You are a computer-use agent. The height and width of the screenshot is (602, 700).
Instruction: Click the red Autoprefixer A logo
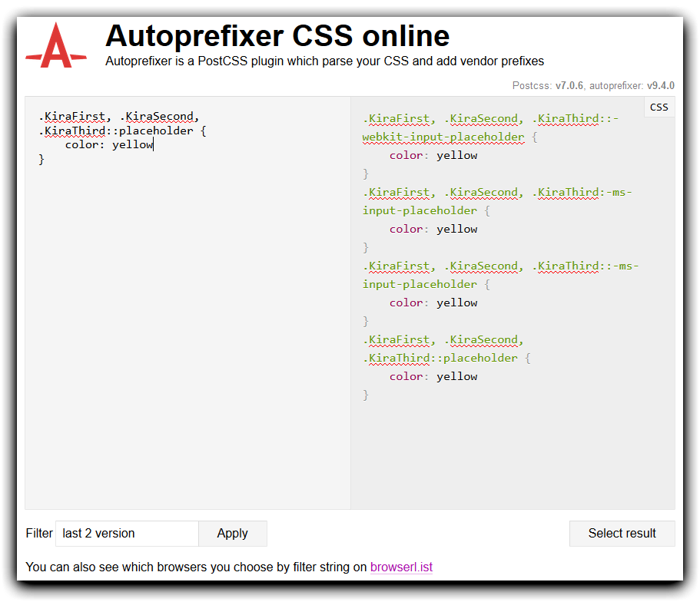(56, 45)
